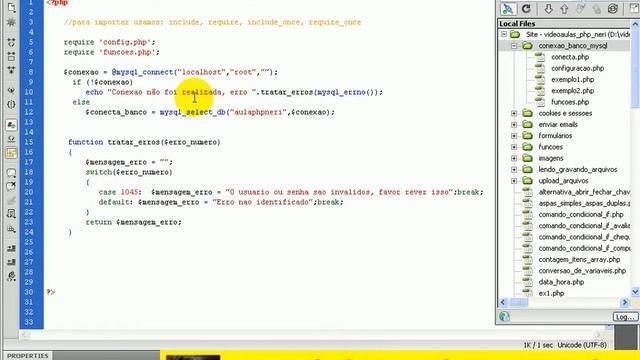Select conecta.php file
This screenshot has width=640, height=360.
[570, 57]
